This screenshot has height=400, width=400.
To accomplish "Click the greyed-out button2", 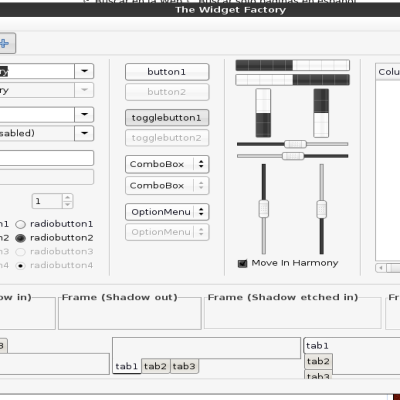I will (167, 92).
